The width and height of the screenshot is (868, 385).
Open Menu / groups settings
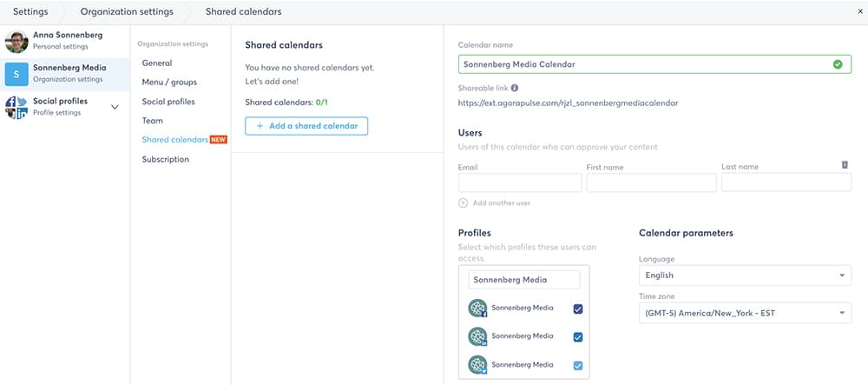(x=169, y=82)
